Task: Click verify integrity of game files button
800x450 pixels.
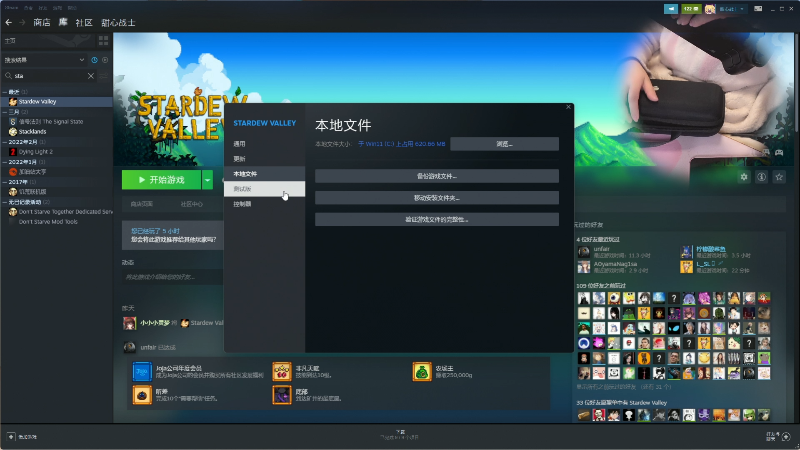Action: (437, 219)
